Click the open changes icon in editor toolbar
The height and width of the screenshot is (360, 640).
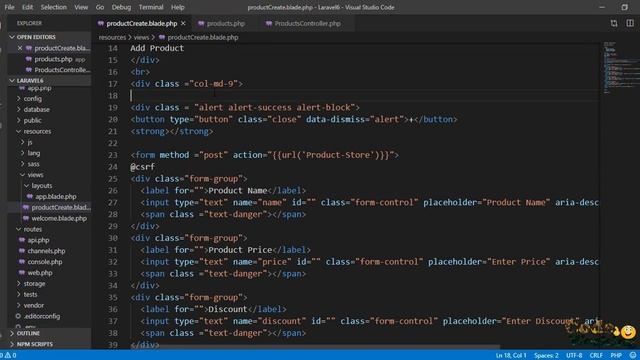click(614, 23)
